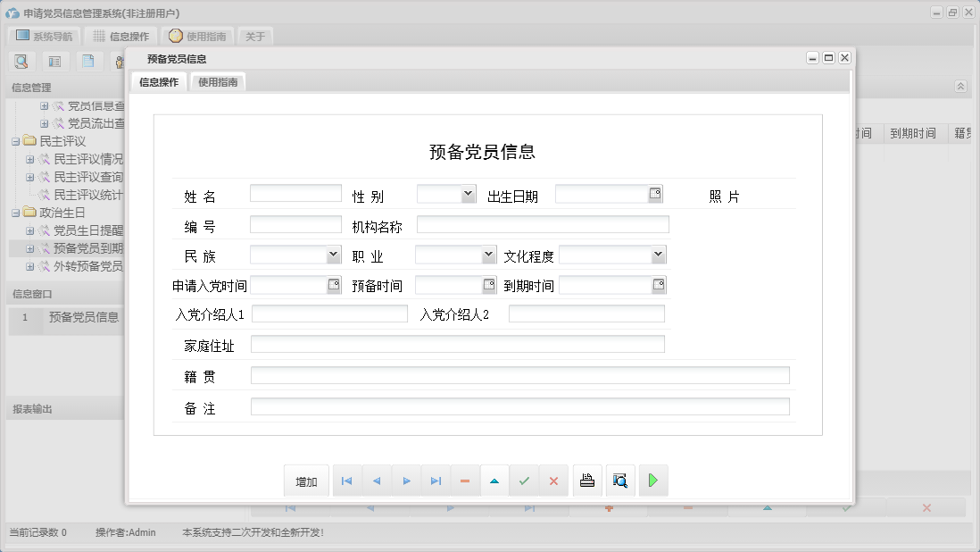Viewport: 980px width, 552px height.
Task: Click the green run arrow icon
Action: [653, 481]
